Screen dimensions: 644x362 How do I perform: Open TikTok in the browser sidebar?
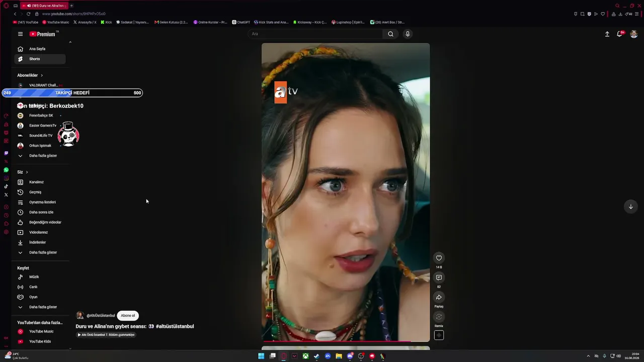[x=6, y=187]
